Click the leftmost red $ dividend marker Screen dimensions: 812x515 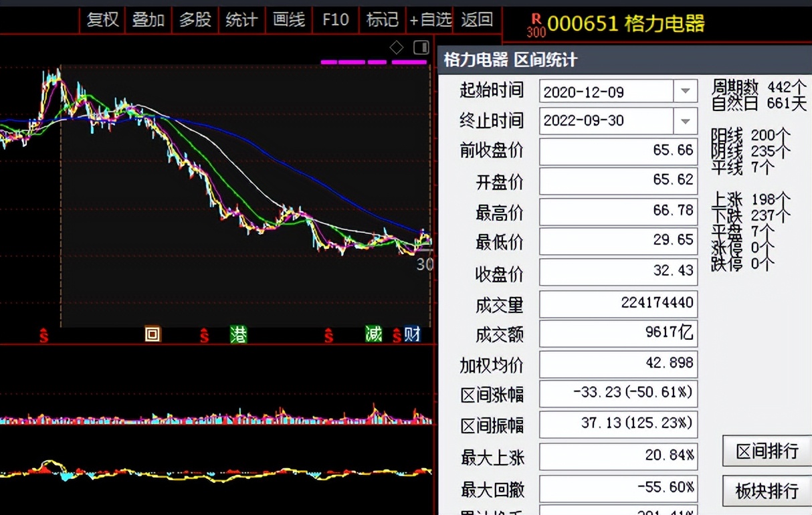43,336
